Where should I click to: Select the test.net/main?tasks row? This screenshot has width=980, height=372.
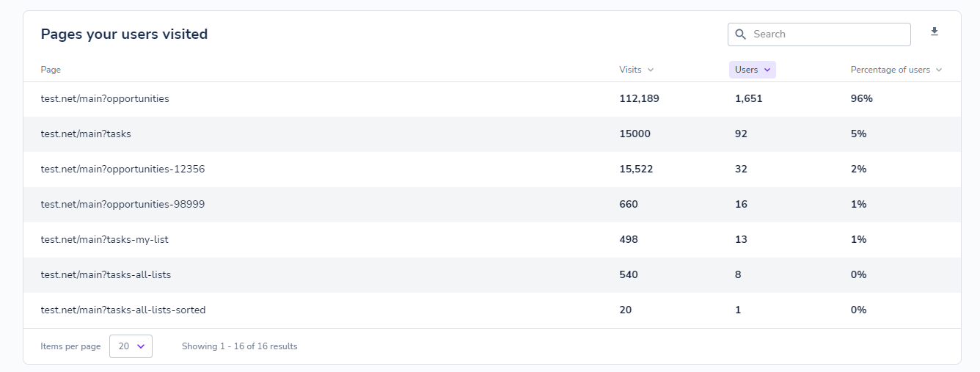pyautogui.click(x=86, y=134)
